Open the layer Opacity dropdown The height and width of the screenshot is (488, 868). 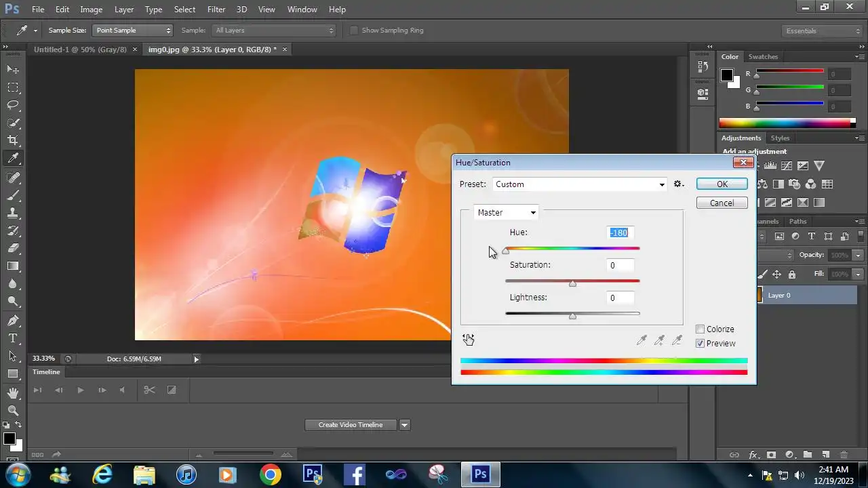coord(859,255)
